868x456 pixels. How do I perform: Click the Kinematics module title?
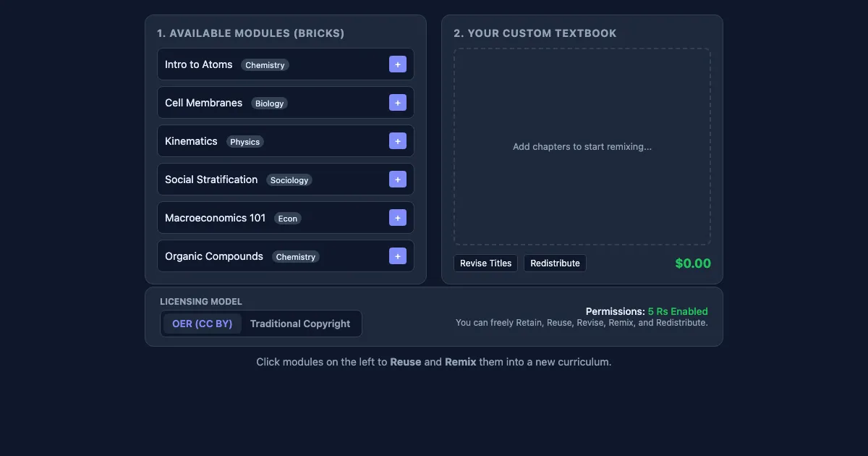click(191, 141)
